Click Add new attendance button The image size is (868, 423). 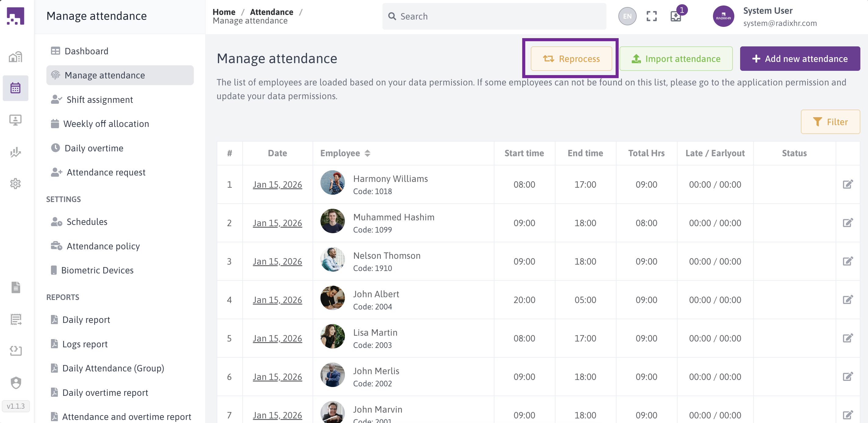(x=800, y=59)
